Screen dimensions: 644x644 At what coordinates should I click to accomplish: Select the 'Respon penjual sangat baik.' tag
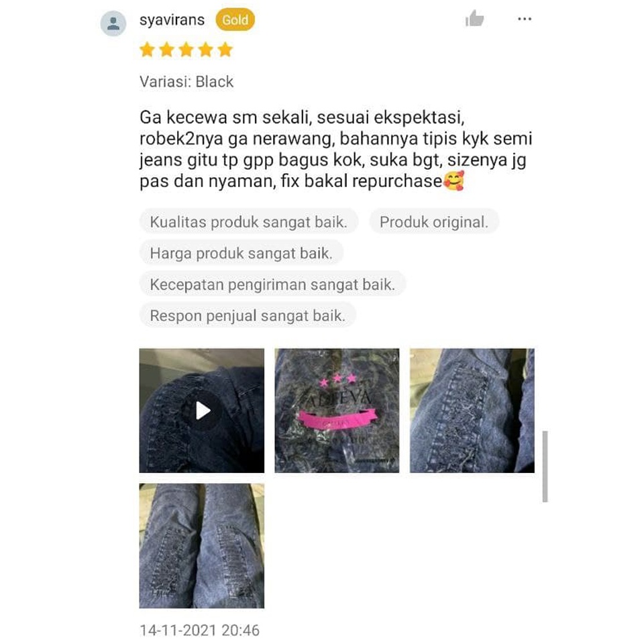[x=248, y=315]
